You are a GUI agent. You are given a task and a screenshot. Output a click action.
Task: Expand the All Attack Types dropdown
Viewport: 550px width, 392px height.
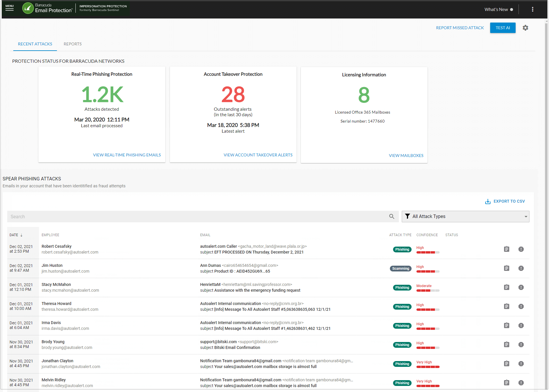pos(465,217)
